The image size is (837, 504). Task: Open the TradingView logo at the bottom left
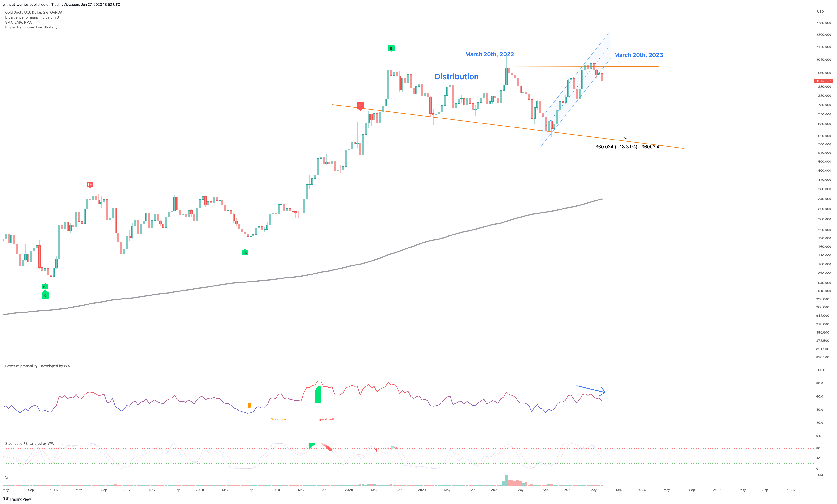click(x=17, y=499)
